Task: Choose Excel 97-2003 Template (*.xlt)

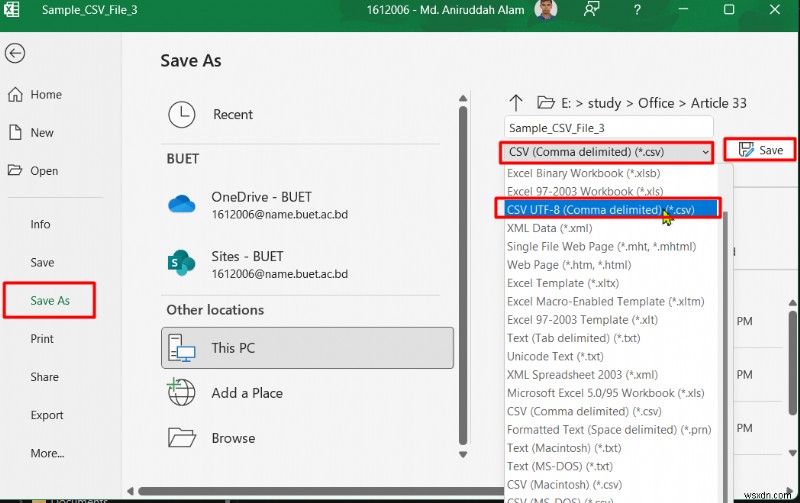Action: click(582, 320)
